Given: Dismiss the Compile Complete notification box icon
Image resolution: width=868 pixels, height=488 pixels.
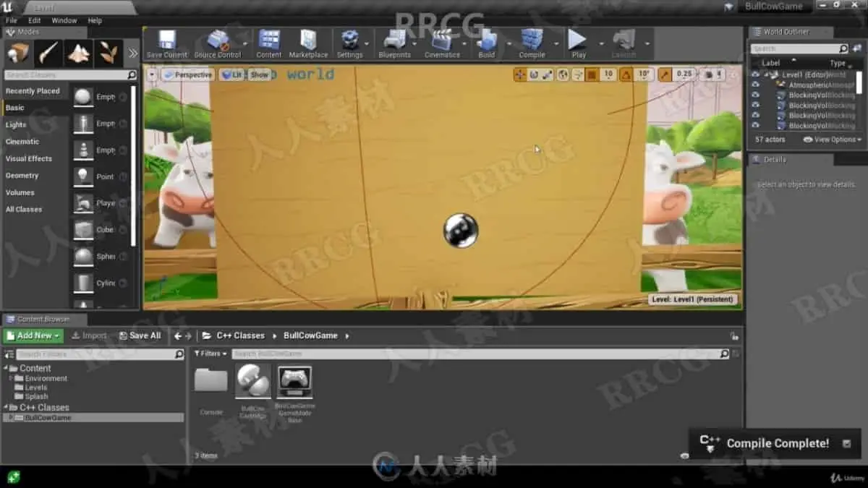Looking at the screenshot, I should coord(846,443).
